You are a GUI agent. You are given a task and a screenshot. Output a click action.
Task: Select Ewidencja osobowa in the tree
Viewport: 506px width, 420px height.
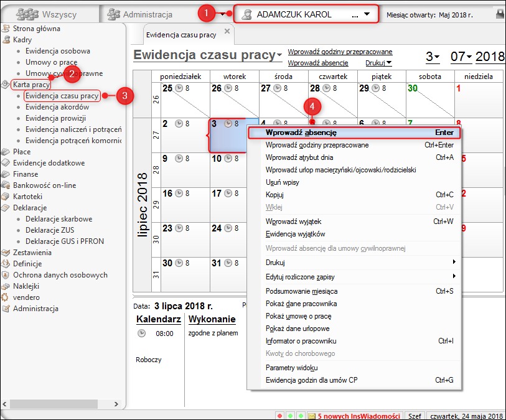tap(58, 51)
